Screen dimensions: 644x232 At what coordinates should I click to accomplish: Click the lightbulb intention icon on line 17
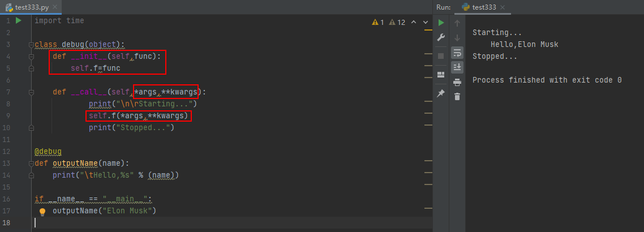[x=42, y=212]
